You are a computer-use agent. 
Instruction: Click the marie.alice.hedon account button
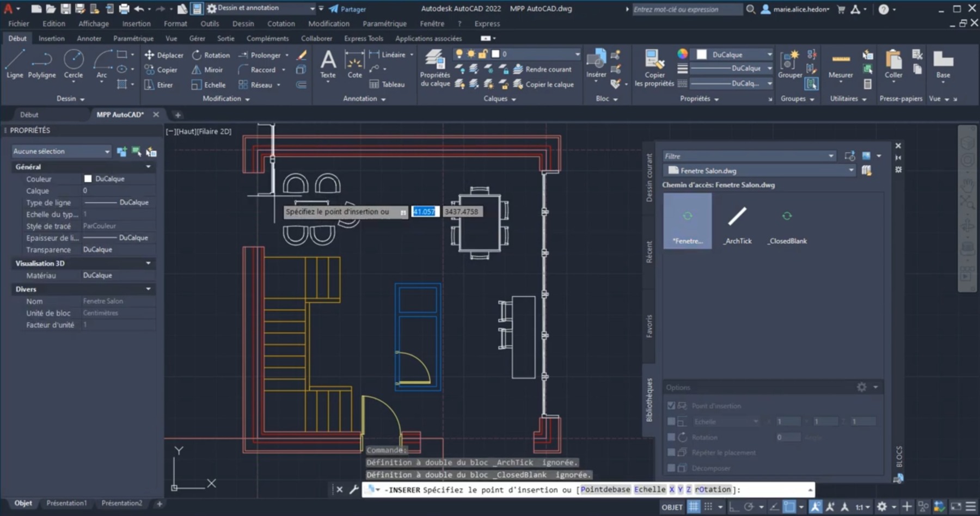tap(795, 9)
